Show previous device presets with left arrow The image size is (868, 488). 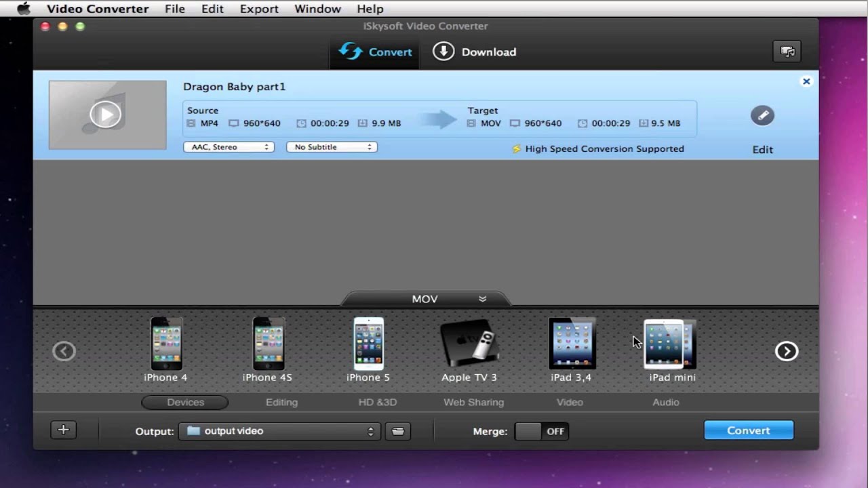coord(64,351)
